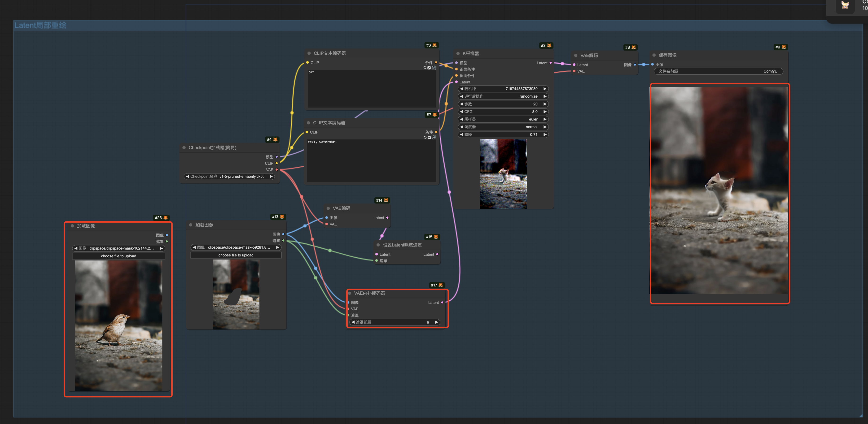The image size is (868, 424).
Task: Click choose file to upload in node #23
Action: point(118,256)
